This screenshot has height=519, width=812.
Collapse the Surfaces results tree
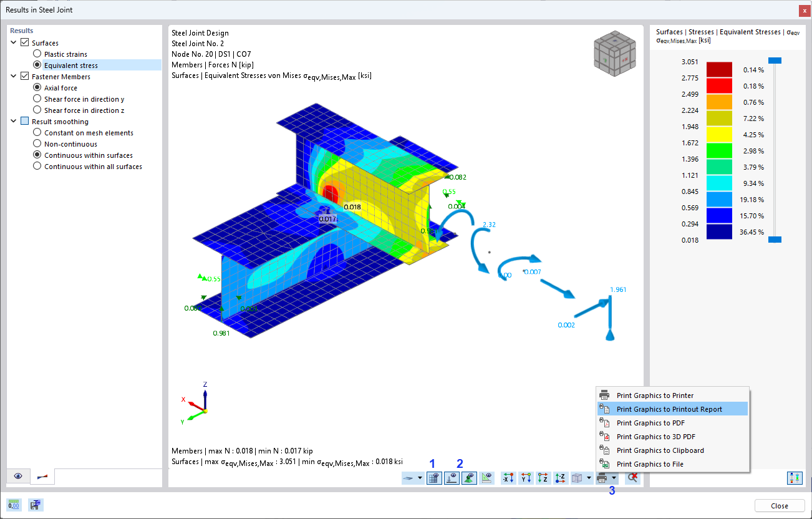[x=14, y=42]
